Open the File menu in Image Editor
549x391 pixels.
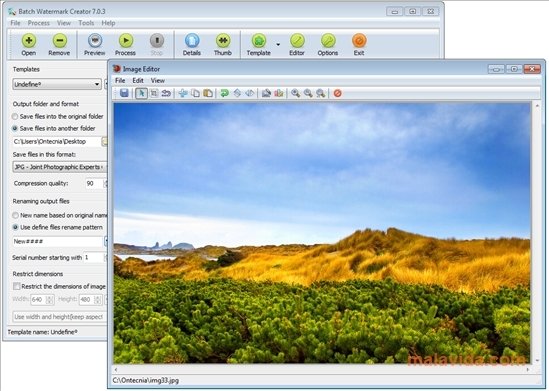(120, 81)
